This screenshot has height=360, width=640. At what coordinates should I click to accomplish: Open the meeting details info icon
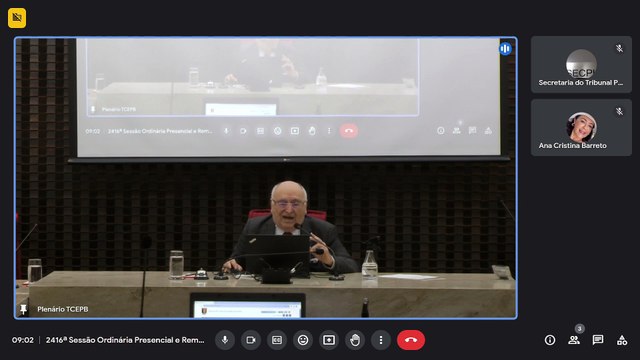(550, 340)
